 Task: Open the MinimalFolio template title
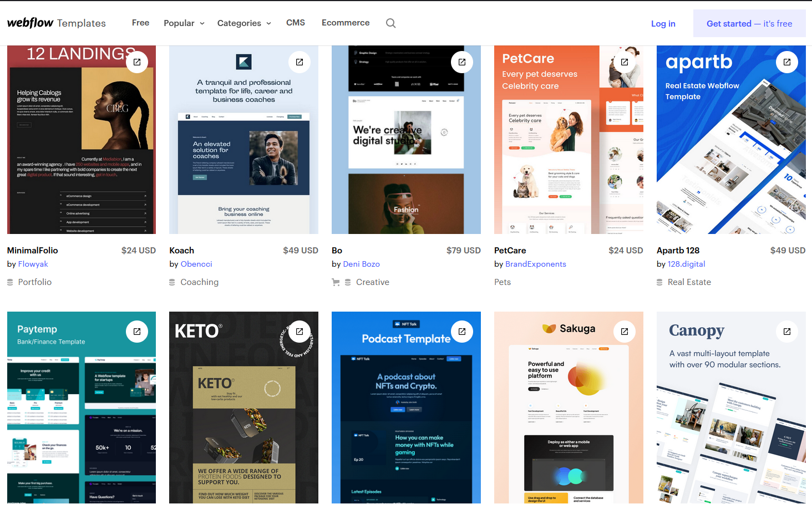click(x=33, y=251)
